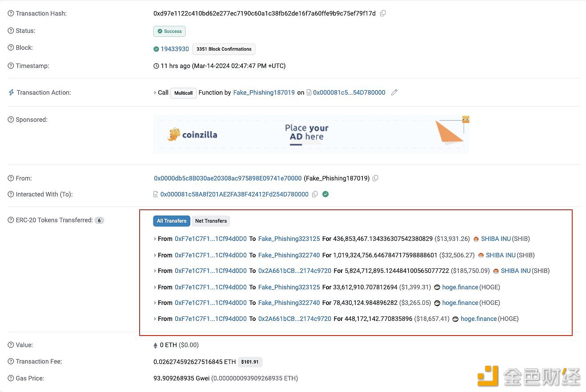Click the transaction hash text 0xd97e1122c410bd62...
586x392 pixels.
coord(265,13)
